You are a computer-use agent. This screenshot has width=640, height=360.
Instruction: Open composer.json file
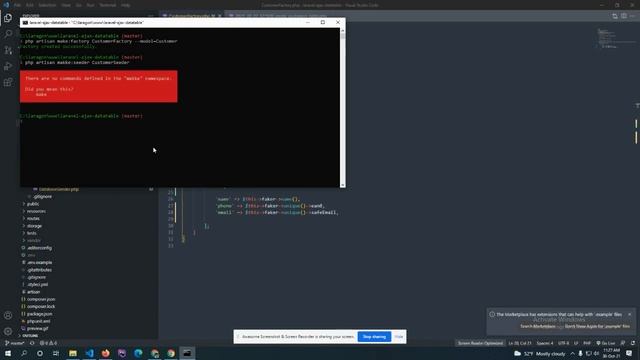click(41, 300)
